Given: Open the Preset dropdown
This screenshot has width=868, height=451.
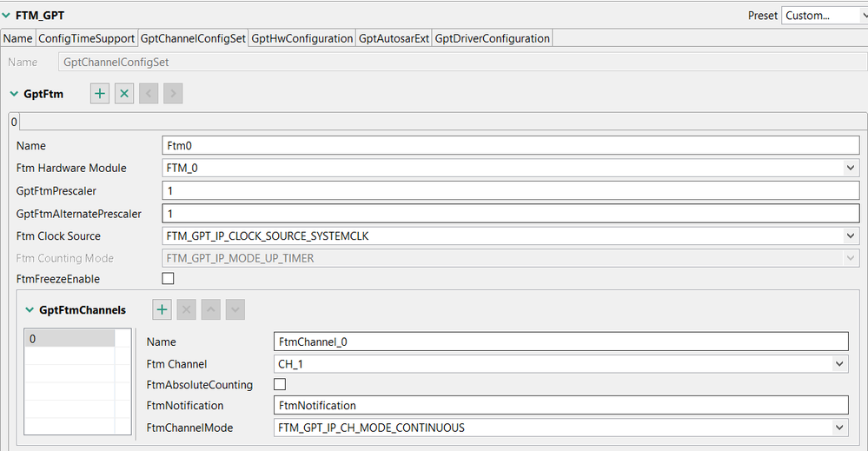Looking at the screenshot, I should click(x=823, y=15).
